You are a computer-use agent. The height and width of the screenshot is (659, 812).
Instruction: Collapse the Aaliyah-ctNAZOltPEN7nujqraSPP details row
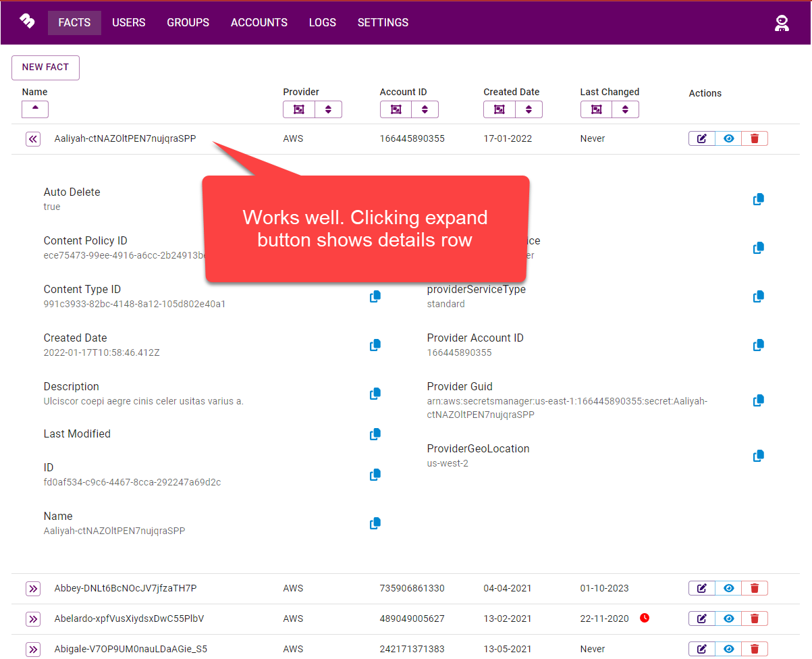(x=33, y=139)
